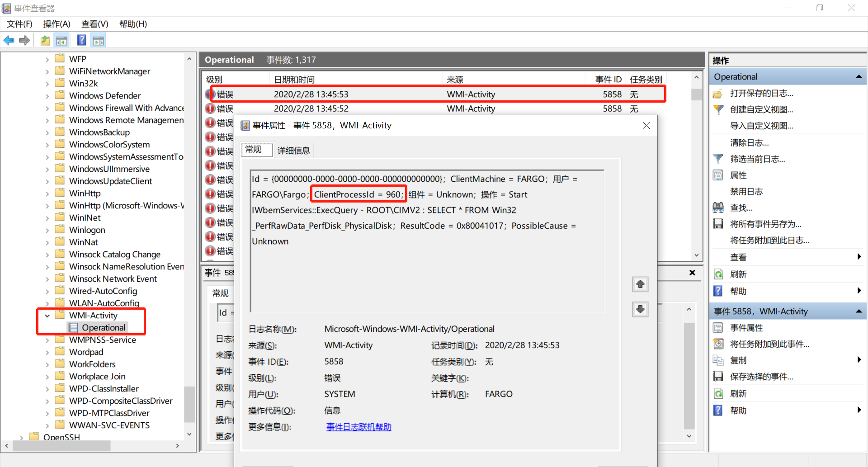Open the 查看(V) menu
The height and width of the screenshot is (467, 868).
point(94,24)
